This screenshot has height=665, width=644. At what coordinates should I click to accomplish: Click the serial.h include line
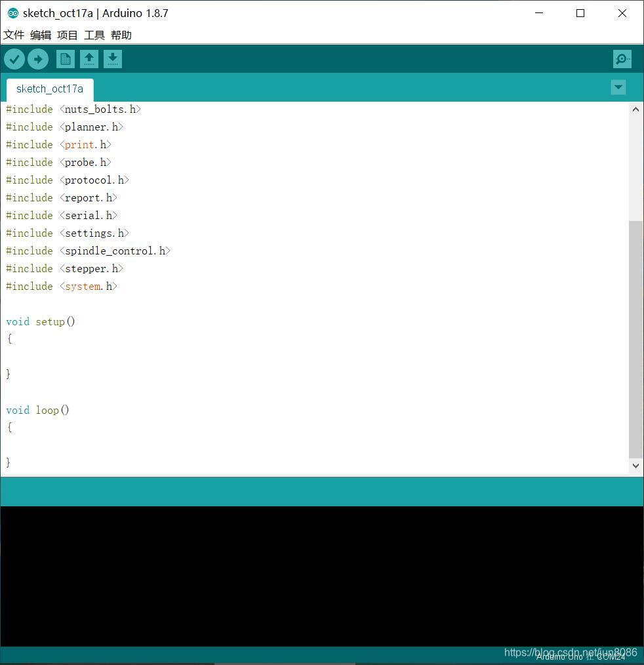point(62,216)
